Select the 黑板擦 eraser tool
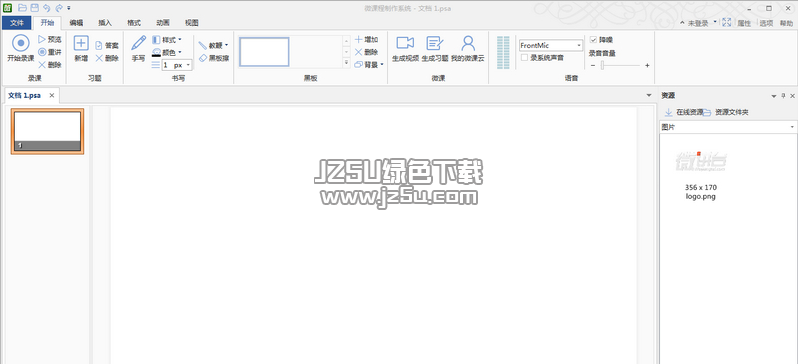Screen dimensions: 798x364 point(214,58)
